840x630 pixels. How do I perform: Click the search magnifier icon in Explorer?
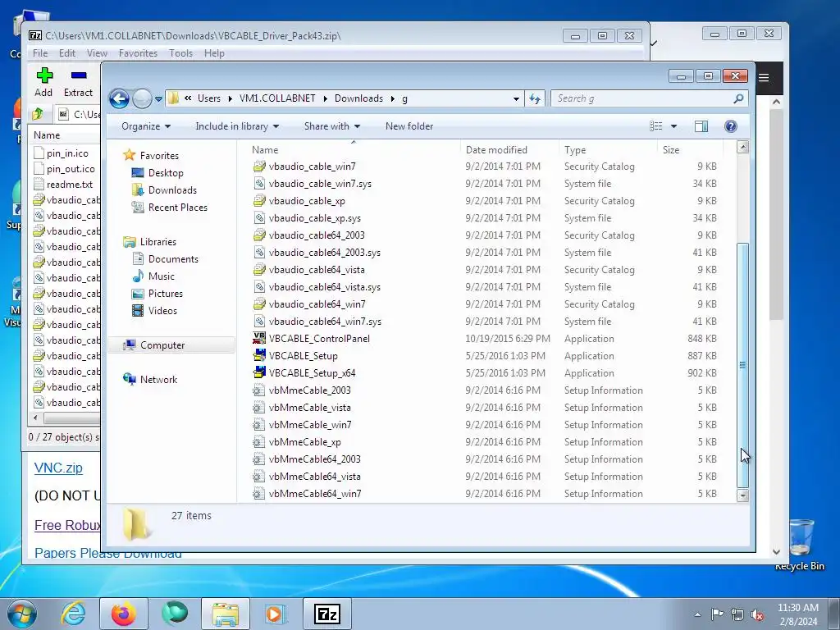(x=739, y=98)
